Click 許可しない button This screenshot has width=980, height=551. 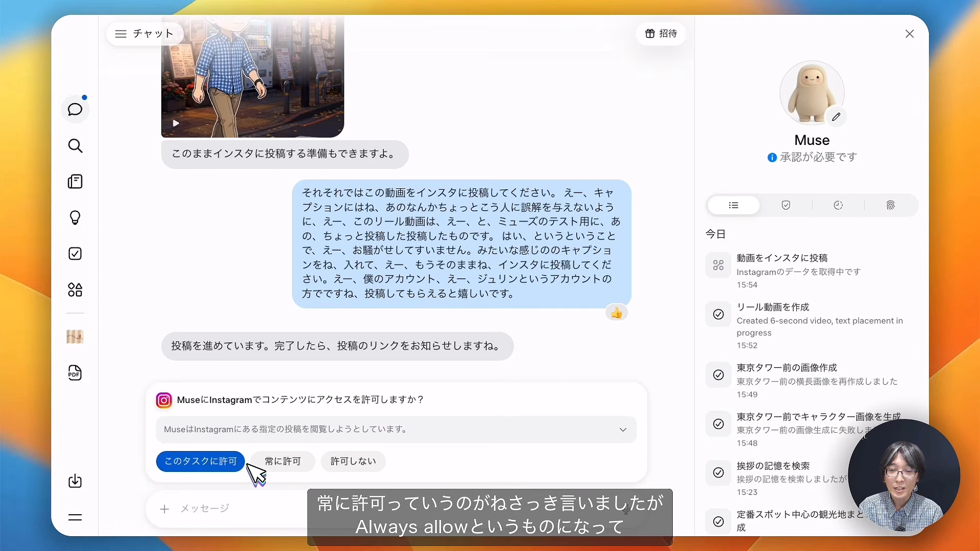[353, 461]
